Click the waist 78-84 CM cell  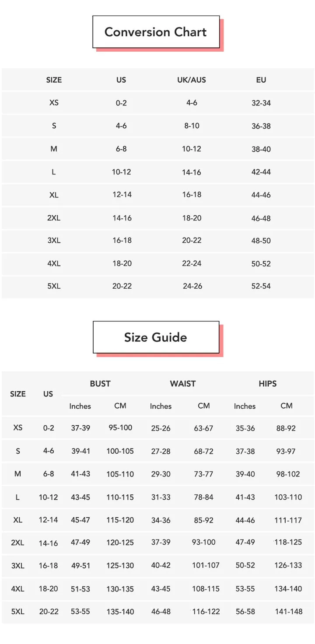204,497
